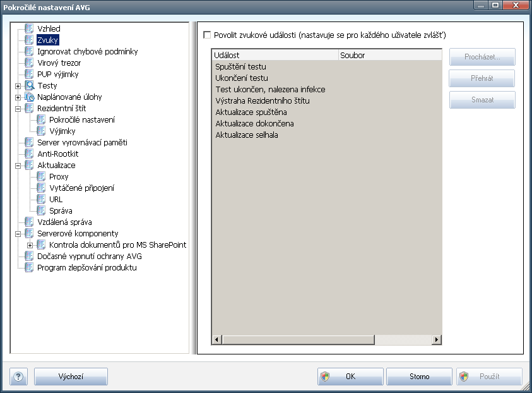Open Anti-Rootkit settings in the tree
Viewport: 532px width, 393px height.
coord(57,154)
